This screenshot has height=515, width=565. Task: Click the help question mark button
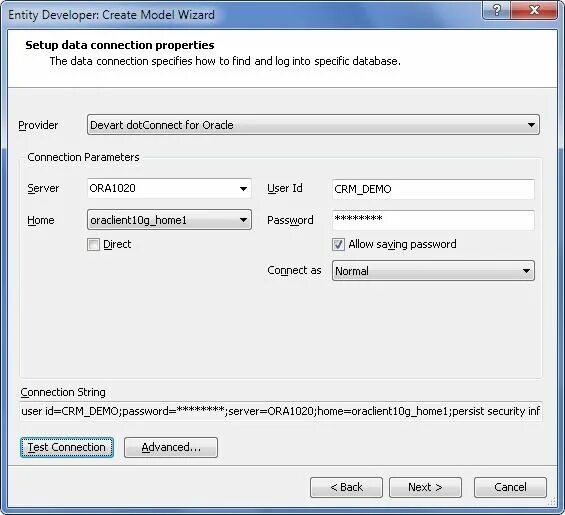click(497, 10)
